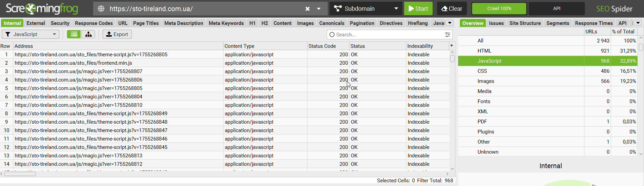Open the URL history dropdown arrow
The height and width of the screenshot is (186, 644).
click(x=319, y=9)
